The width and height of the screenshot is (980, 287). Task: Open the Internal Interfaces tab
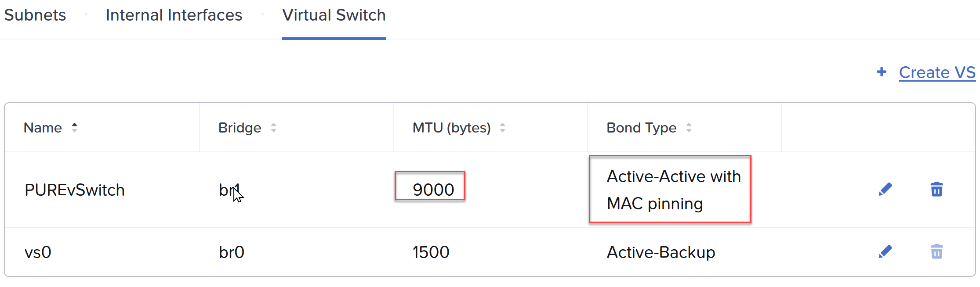[x=173, y=15]
